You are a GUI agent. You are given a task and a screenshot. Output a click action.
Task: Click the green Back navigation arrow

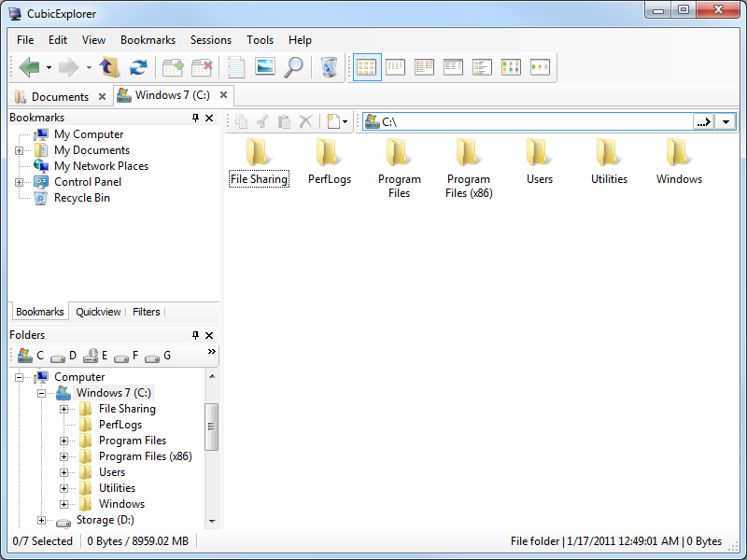(29, 67)
